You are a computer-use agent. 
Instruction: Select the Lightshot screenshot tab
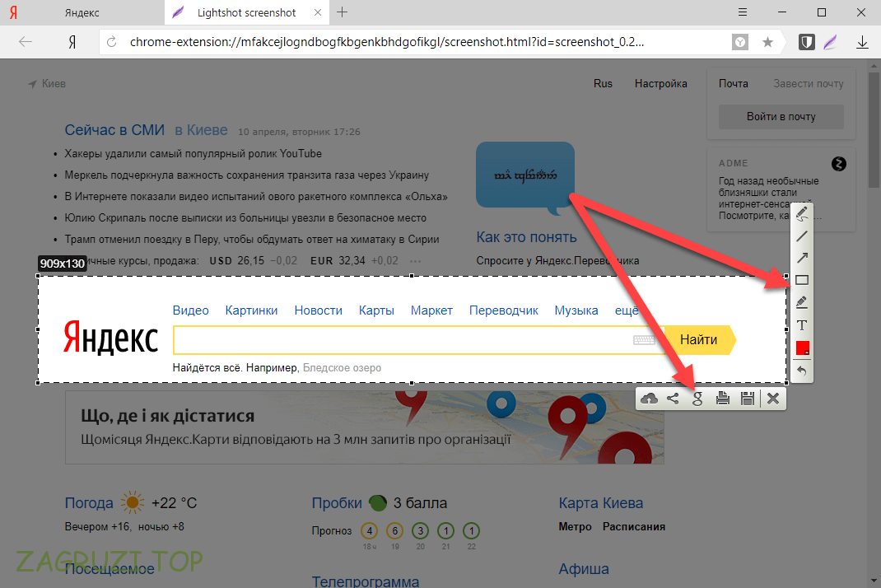click(x=247, y=12)
